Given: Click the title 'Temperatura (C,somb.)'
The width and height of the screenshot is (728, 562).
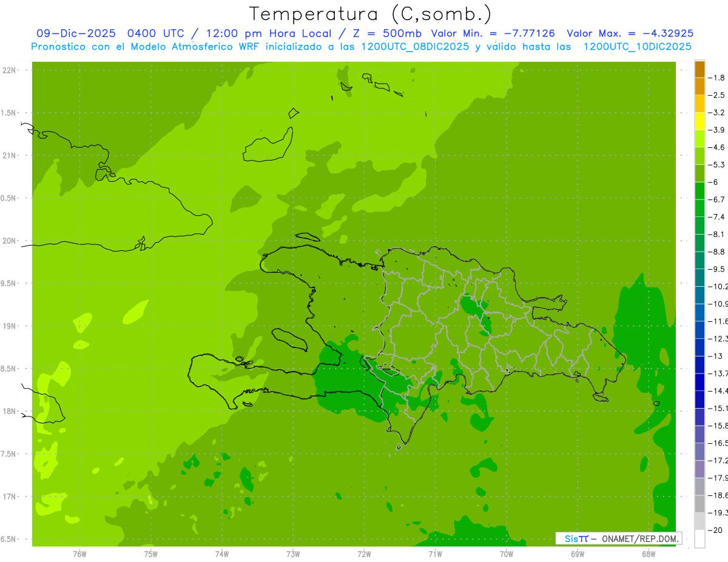Looking at the screenshot, I should coord(370,14).
